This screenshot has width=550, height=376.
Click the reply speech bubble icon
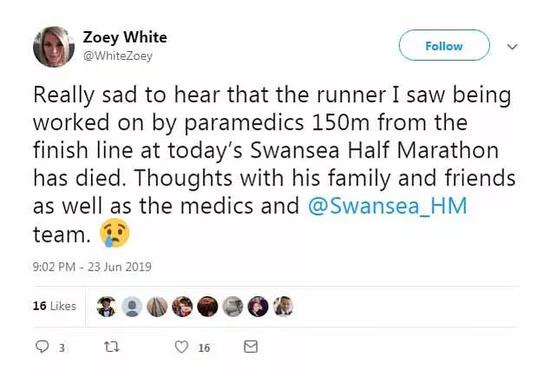coord(42,347)
